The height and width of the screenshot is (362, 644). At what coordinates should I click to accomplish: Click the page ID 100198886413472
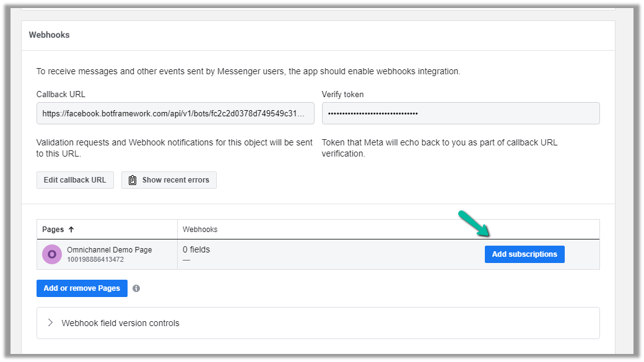95,259
